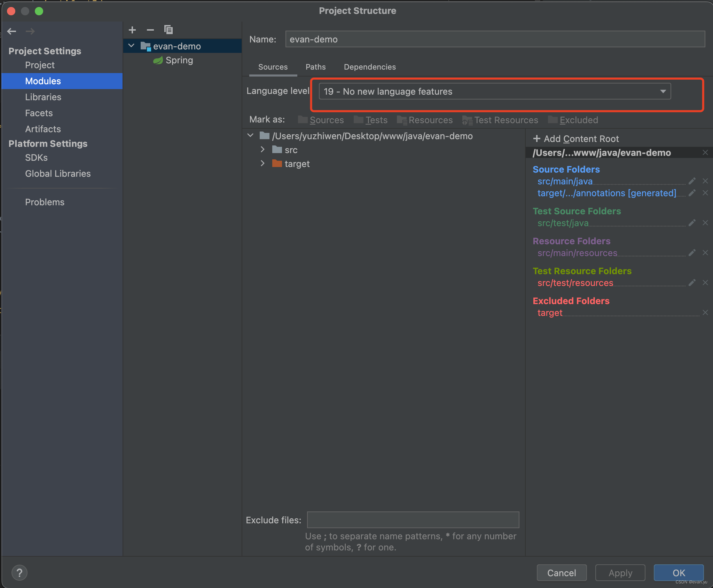
Task: Click the copy module icon
Action: 169,30
